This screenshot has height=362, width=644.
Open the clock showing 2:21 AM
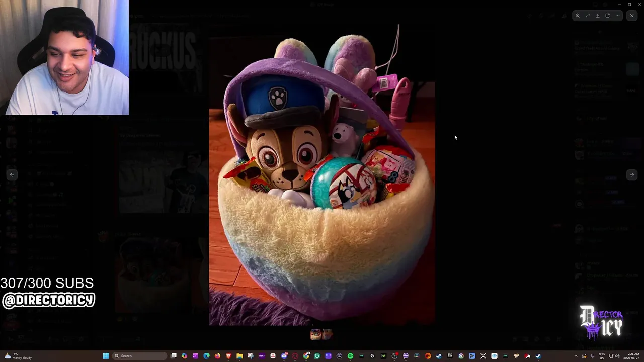click(x=631, y=356)
